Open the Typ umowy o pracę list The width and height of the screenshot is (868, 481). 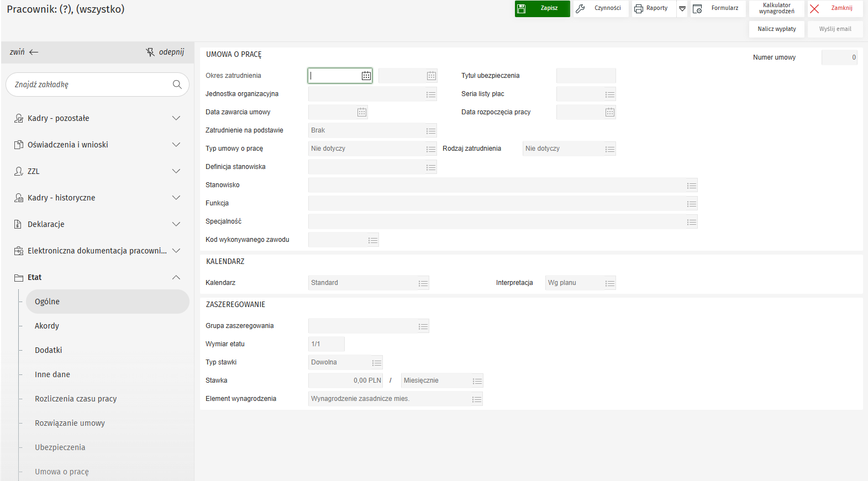coord(431,149)
